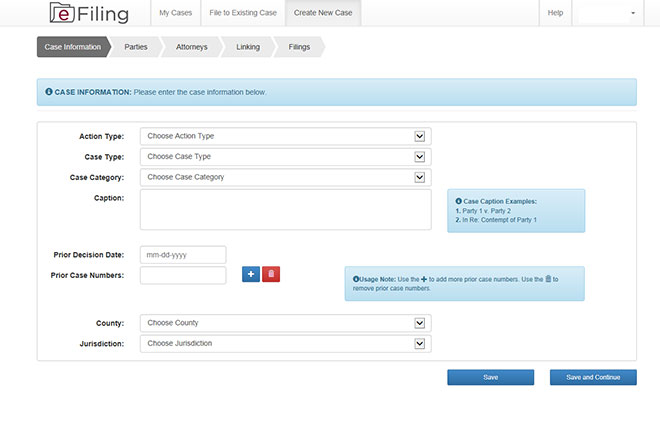Image resolution: width=660 pixels, height=440 pixels.
Task: Focus the Prior Decision Date field
Action: point(183,255)
